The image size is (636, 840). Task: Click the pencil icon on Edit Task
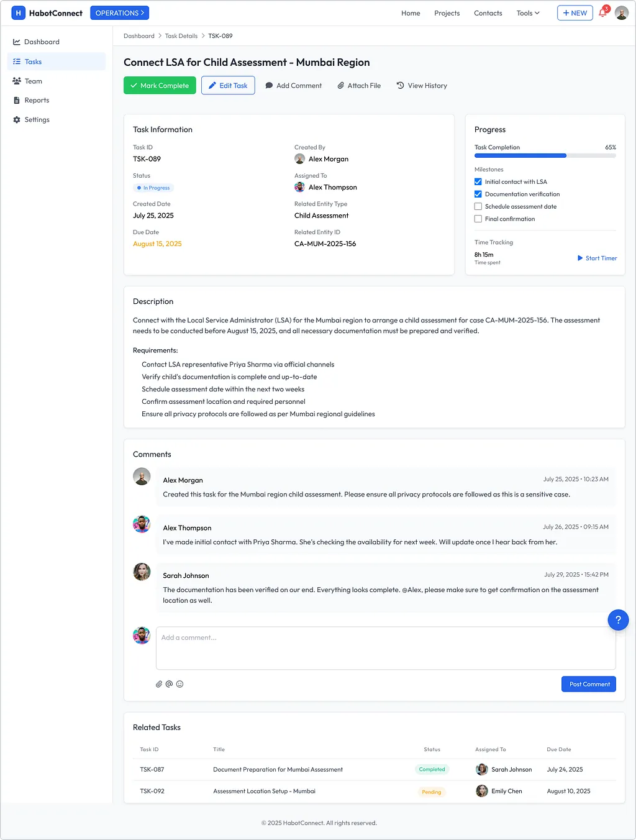click(212, 86)
